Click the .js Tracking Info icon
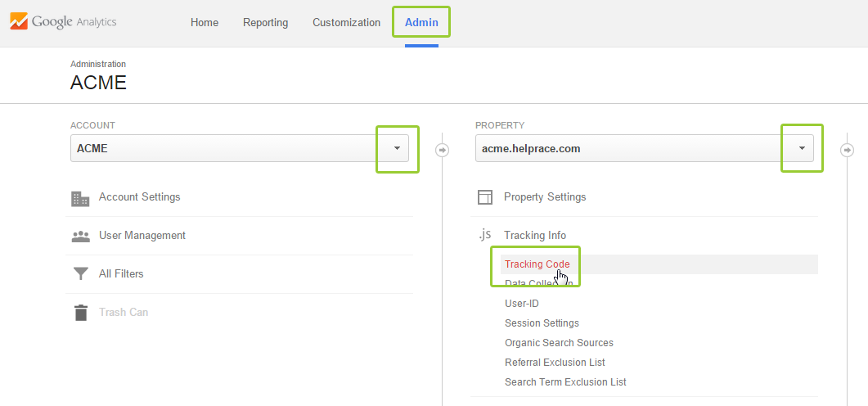 pos(485,235)
